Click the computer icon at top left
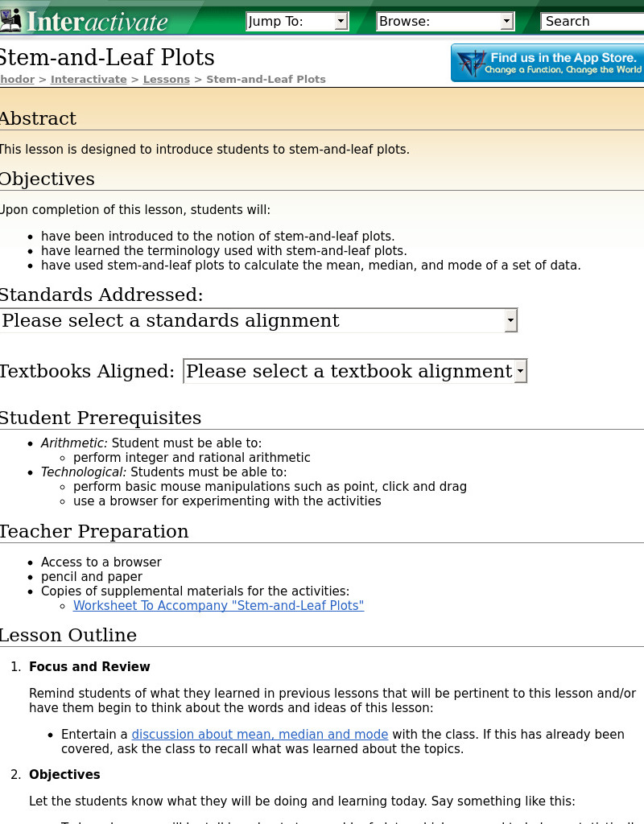Screen dimensions: 644x824 tap(11, 18)
